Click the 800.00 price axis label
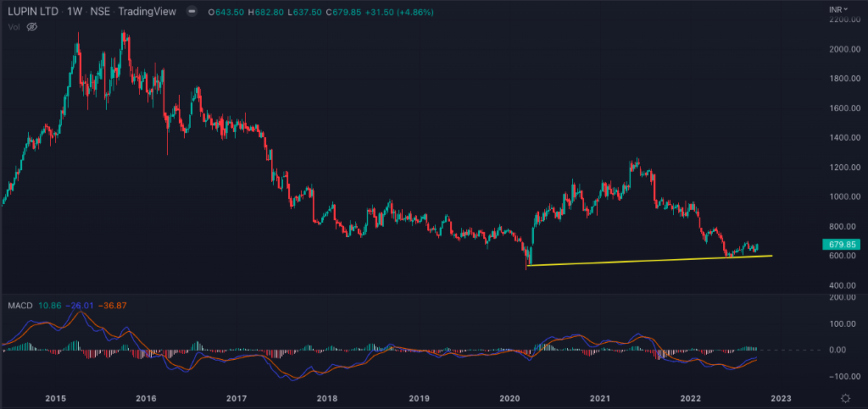This screenshot has width=868, height=409. [x=844, y=227]
